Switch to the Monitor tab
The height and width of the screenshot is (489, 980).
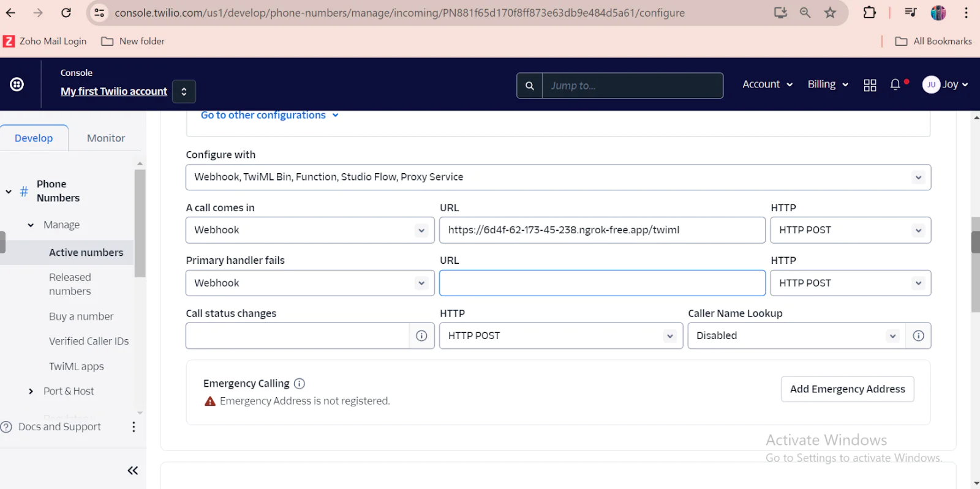(106, 138)
